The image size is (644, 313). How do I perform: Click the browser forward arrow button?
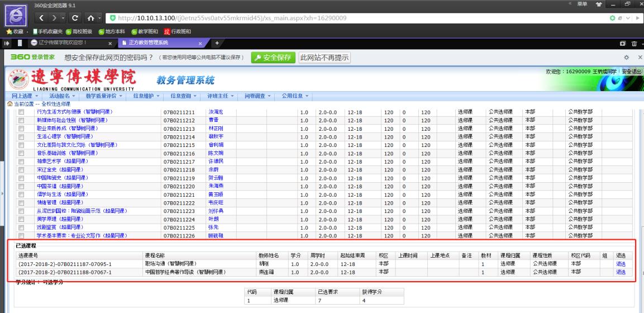pos(54,18)
